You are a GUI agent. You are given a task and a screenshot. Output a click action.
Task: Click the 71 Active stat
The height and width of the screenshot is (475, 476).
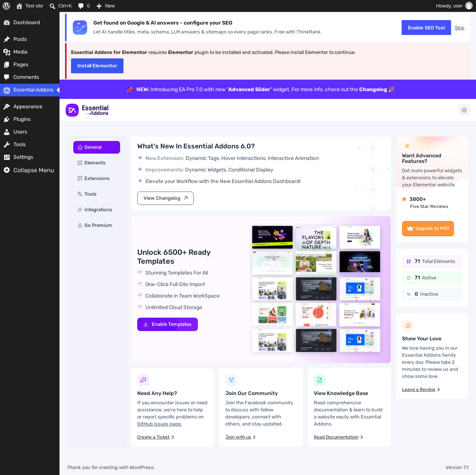pos(432,278)
